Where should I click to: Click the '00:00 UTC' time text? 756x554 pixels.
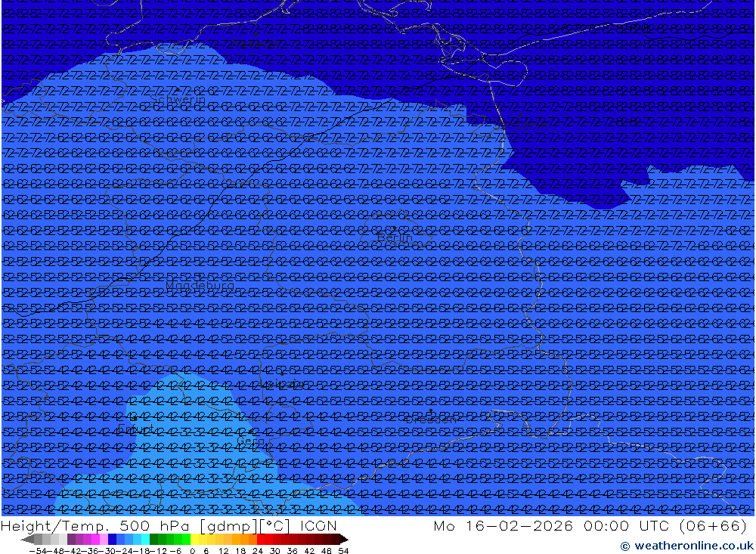tap(626, 525)
